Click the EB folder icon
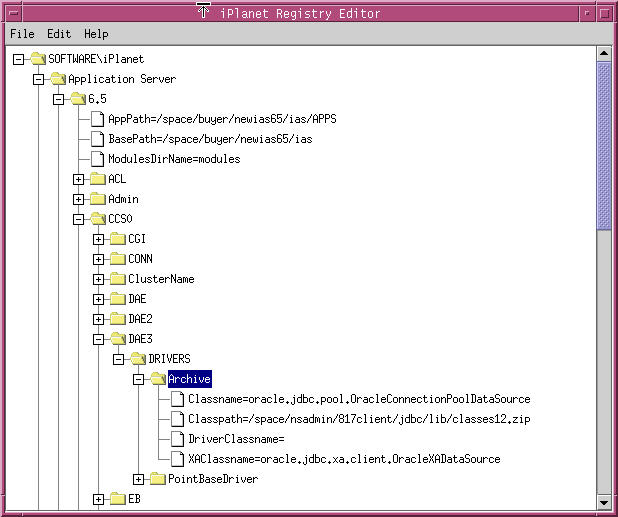This screenshot has width=618, height=517. [118, 499]
